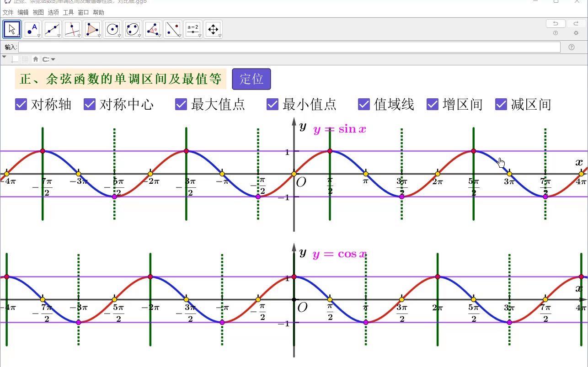
Task: Activate the Polygon tool
Action: tap(92, 29)
